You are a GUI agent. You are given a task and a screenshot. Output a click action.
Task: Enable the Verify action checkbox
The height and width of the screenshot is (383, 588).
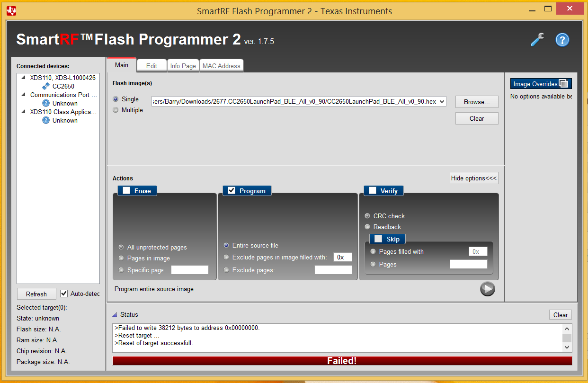coord(373,190)
